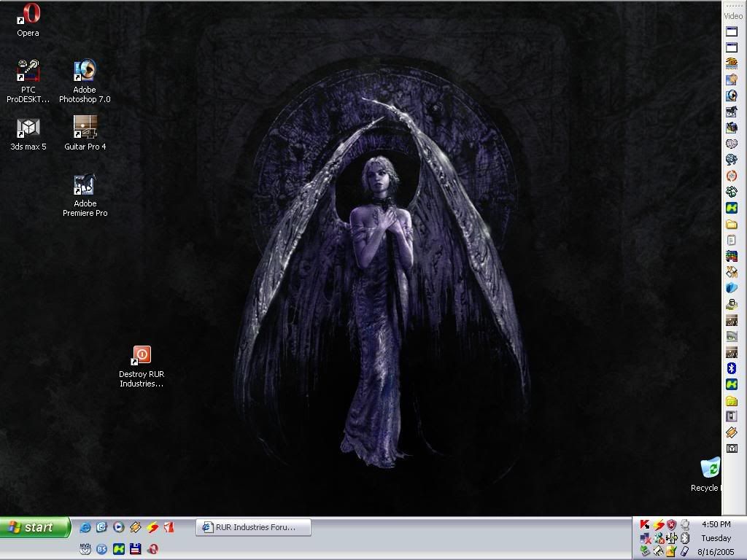The height and width of the screenshot is (560, 747).
Task: Switch to RUR Industries Forum taskbar window
Action: point(253,527)
